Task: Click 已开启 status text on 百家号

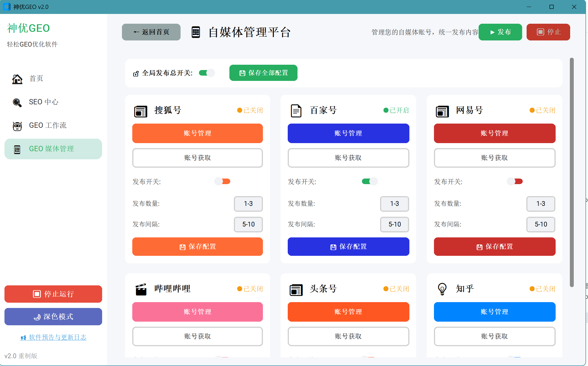Action: (399, 110)
